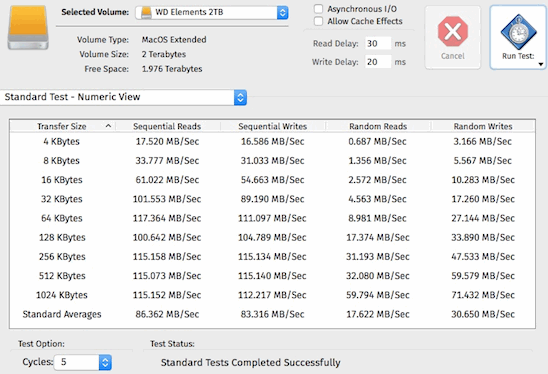Image resolution: width=548 pixels, height=374 pixels.
Task: Click the small drive icon in volume selector
Action: click(146, 13)
